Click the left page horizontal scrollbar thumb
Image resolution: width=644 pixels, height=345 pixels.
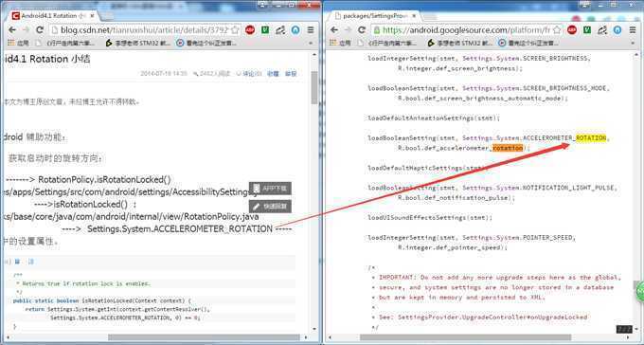coord(204,337)
